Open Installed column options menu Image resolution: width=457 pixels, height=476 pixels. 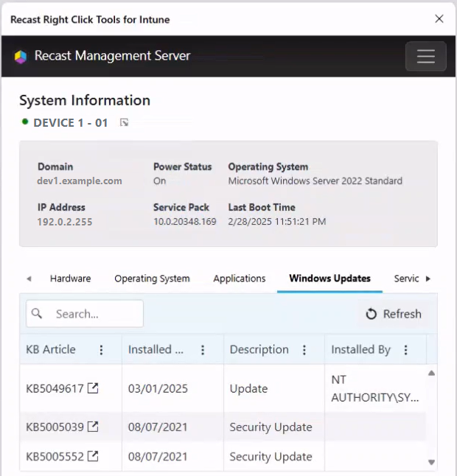click(203, 350)
